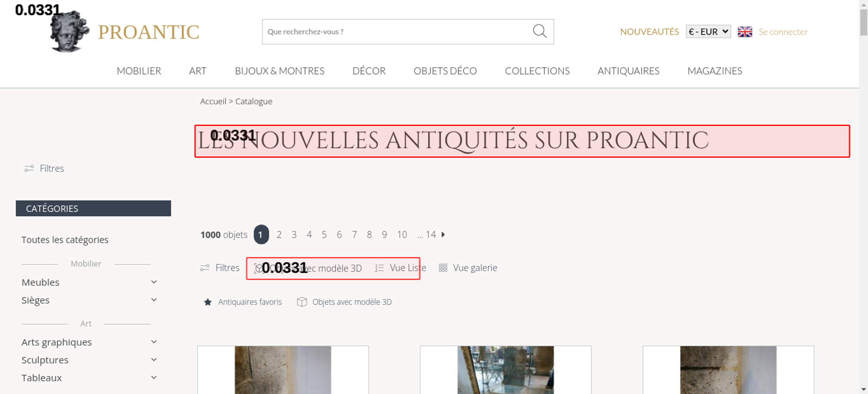Image resolution: width=868 pixels, height=394 pixels.
Task: Open the MOBILIER menu
Action: click(x=139, y=71)
